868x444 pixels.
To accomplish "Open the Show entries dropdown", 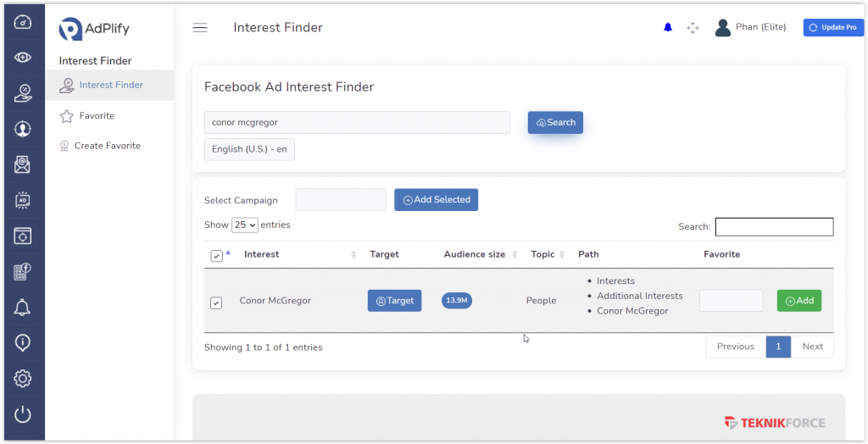I will pyautogui.click(x=245, y=225).
